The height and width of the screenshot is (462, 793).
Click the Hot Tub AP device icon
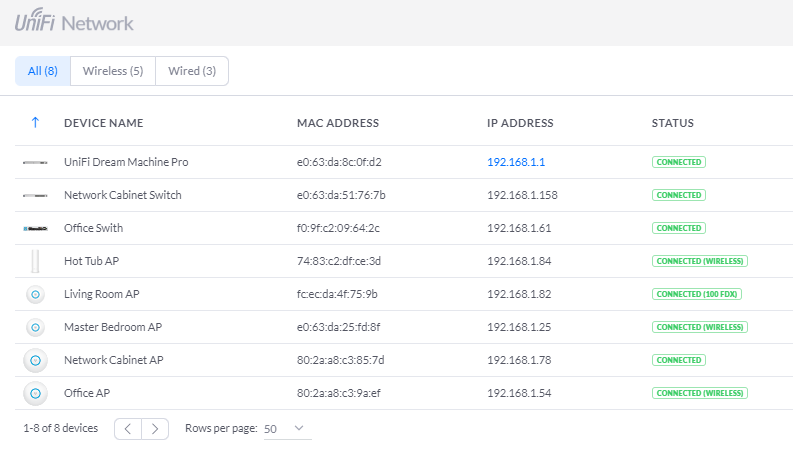(35, 261)
